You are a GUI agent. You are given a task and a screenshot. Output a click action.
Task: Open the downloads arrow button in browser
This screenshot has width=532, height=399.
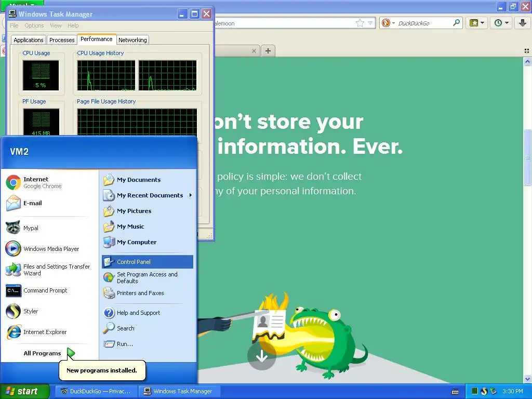(x=523, y=23)
